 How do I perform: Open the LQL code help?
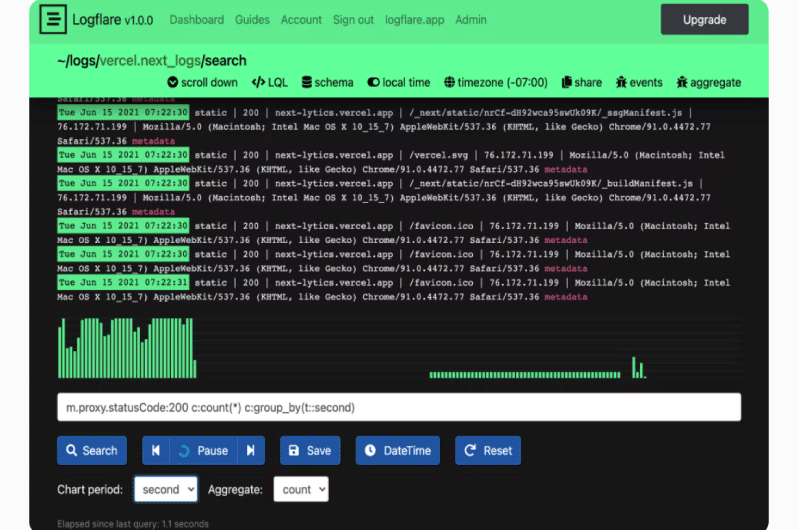click(269, 82)
